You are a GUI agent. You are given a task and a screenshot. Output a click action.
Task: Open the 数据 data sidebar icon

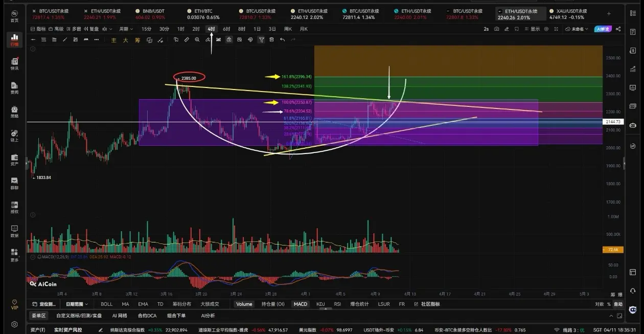click(x=14, y=231)
